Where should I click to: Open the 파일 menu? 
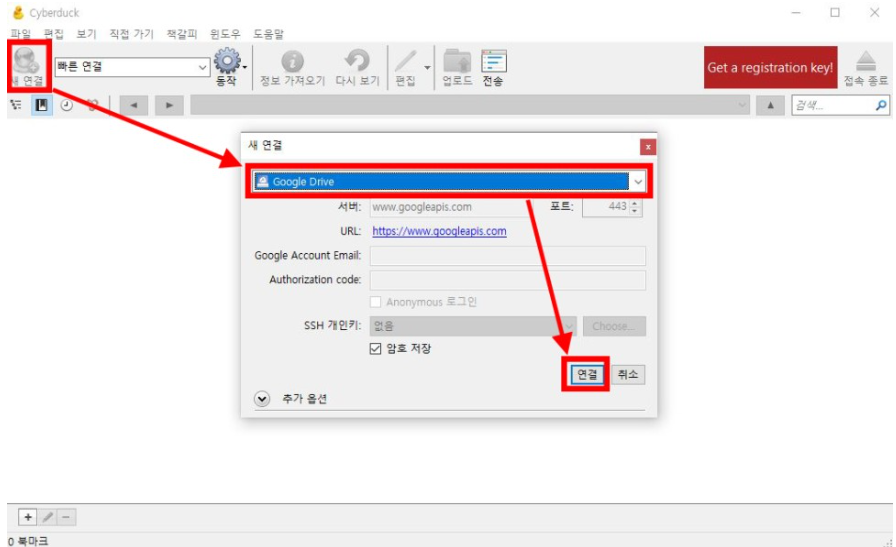click(x=21, y=34)
